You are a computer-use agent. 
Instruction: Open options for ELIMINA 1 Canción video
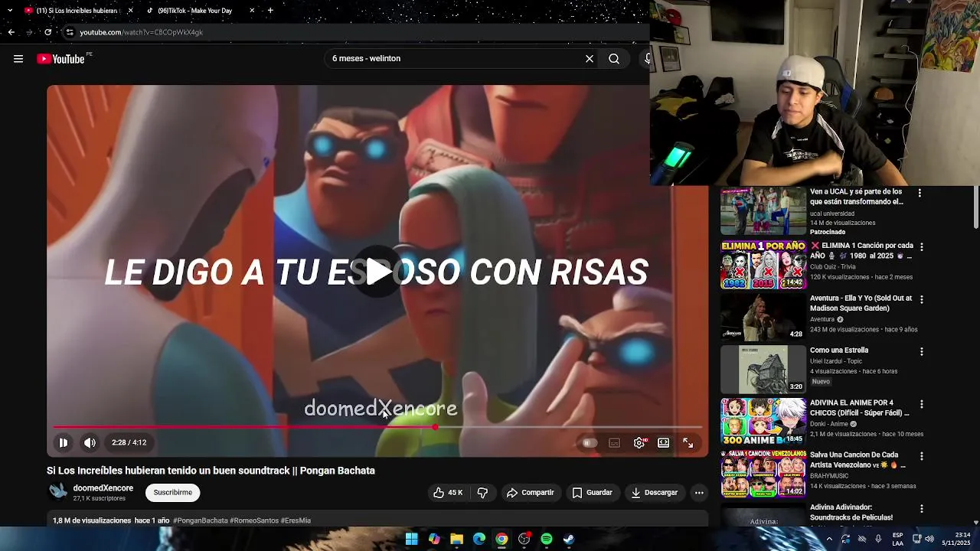[x=921, y=247]
